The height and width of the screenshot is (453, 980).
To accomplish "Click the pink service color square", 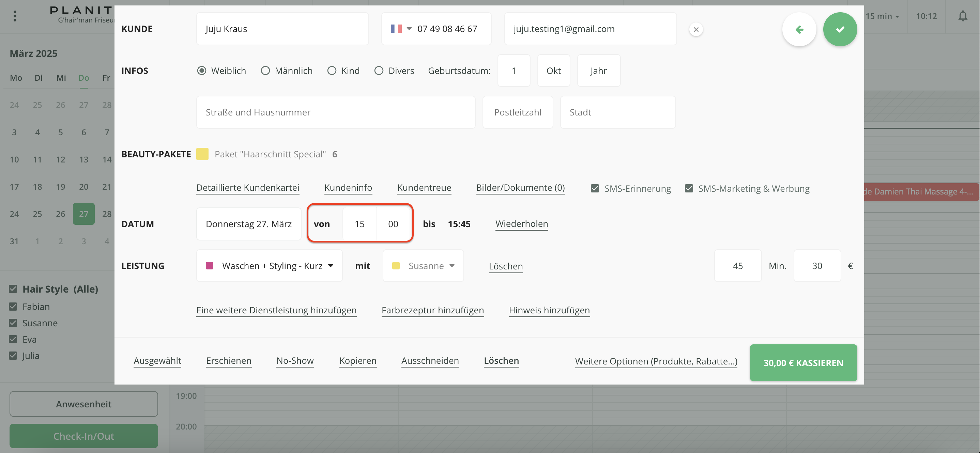I will tap(209, 265).
